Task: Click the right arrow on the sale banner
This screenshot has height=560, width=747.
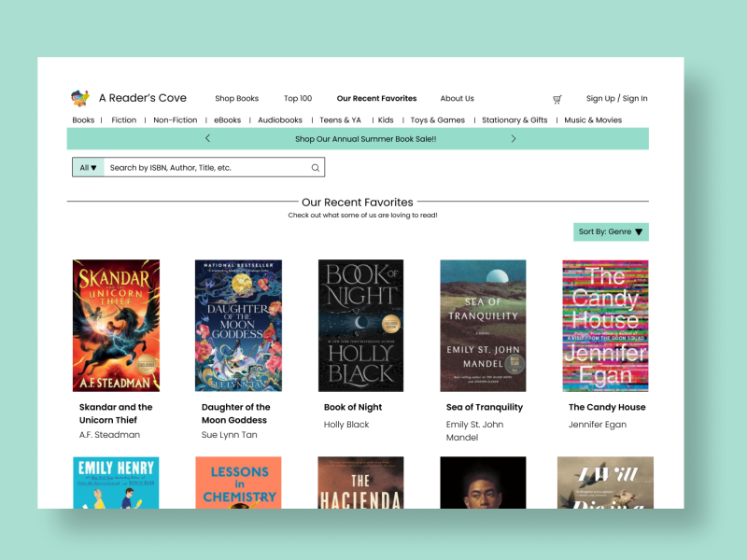Action: pos(514,138)
